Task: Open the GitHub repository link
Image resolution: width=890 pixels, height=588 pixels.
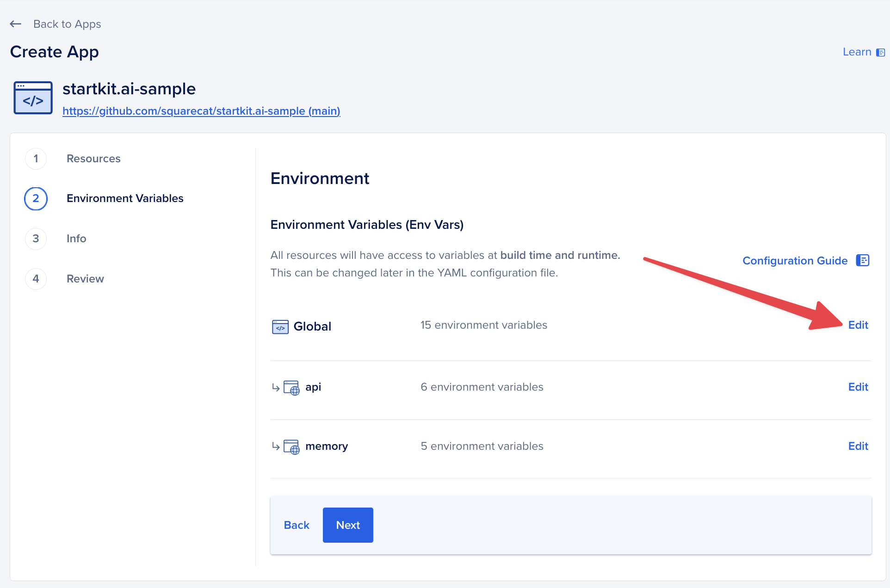Action: (201, 111)
